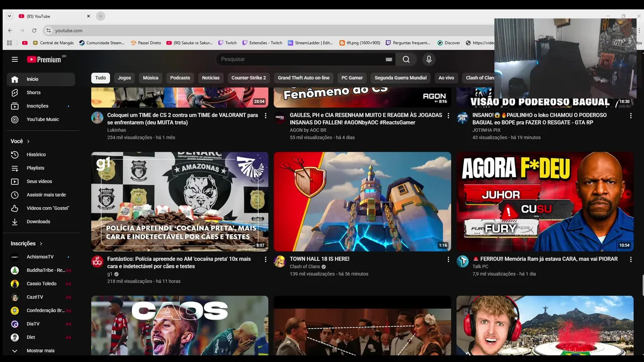
Task: Expand subscriptions with Mostrar mais
Action: click(x=41, y=350)
